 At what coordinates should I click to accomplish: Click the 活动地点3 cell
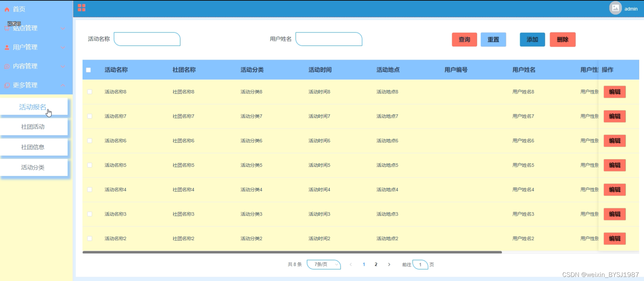(387, 214)
